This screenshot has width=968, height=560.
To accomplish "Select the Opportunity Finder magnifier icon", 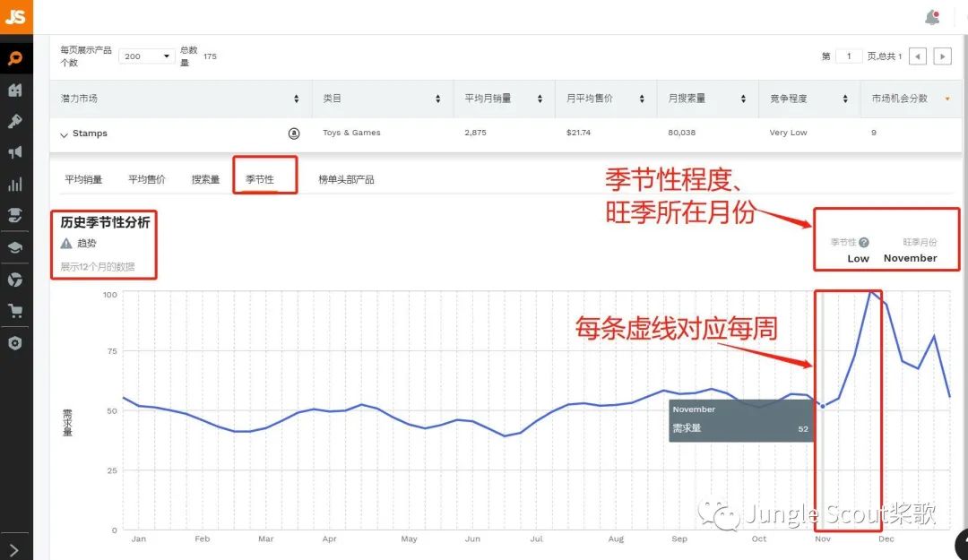I will (x=16, y=58).
